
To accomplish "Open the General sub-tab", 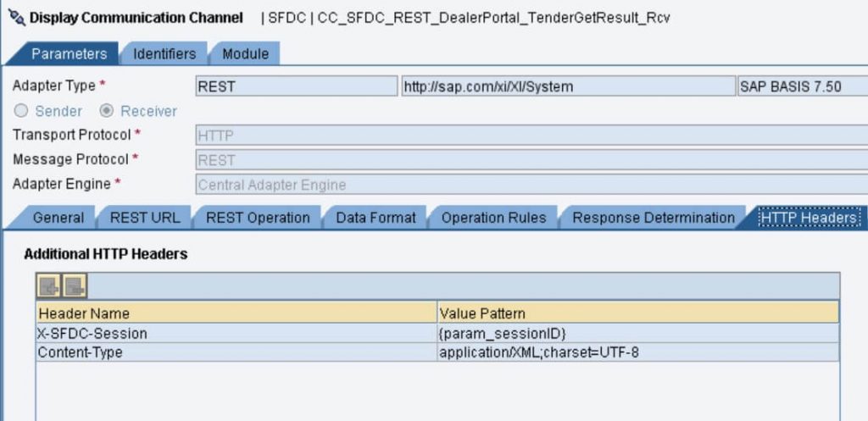I will [58, 218].
